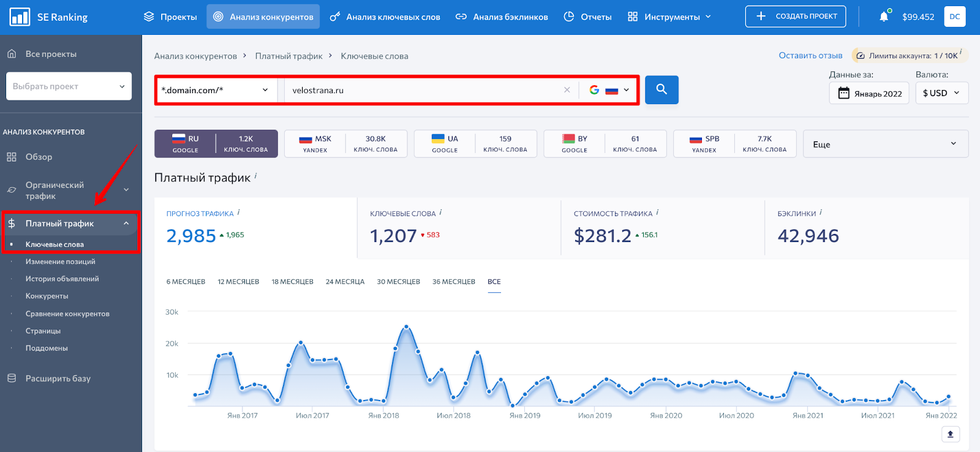
Task: Click the Обзор grid icon in sidebar
Action: [12, 157]
